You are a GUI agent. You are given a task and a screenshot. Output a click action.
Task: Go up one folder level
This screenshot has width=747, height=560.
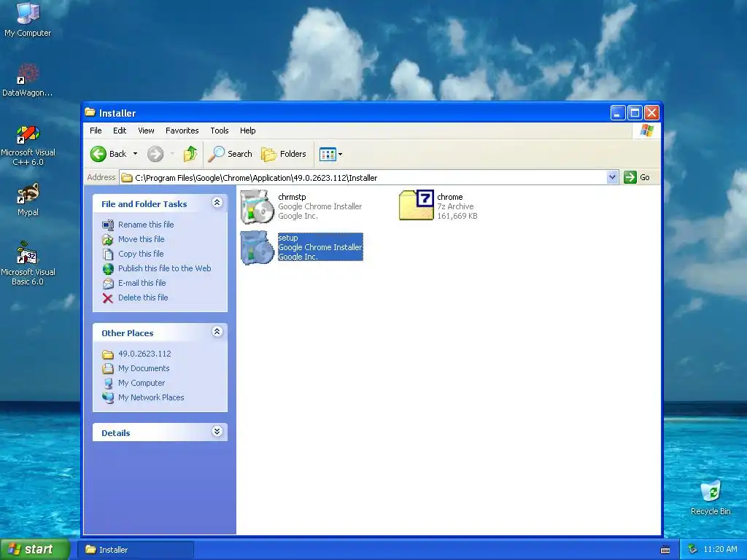click(190, 154)
